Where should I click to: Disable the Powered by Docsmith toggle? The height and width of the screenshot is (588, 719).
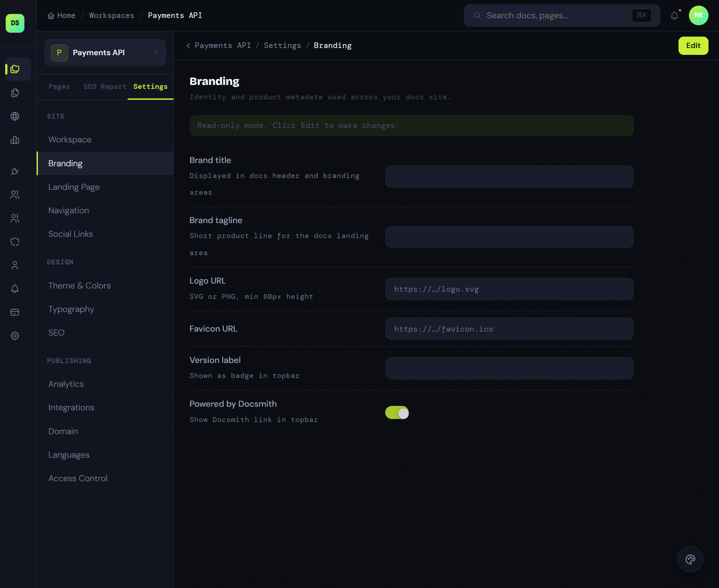[397, 413]
